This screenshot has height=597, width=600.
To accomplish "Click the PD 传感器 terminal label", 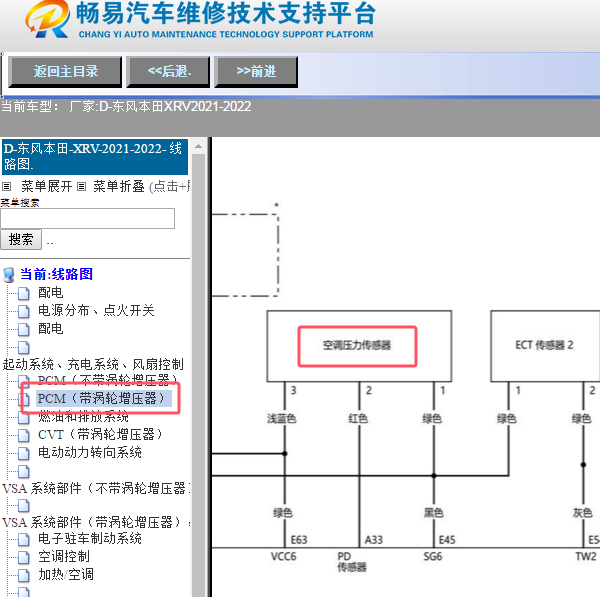I will (x=352, y=562).
